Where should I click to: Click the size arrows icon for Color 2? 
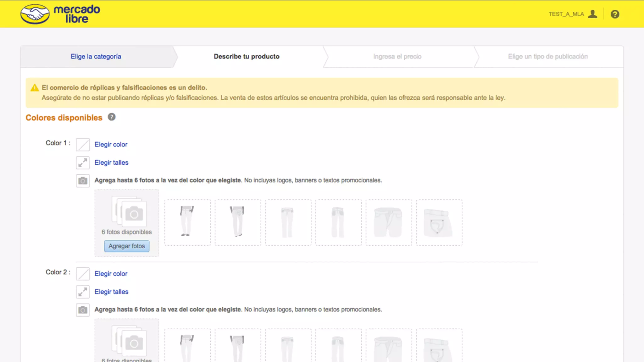(83, 292)
